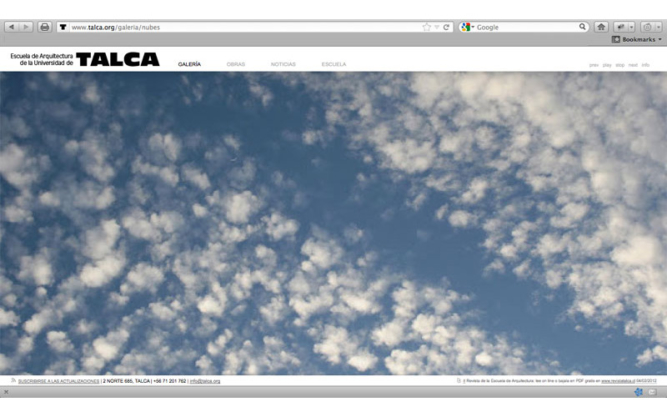Click the clouds gallery photo
Screen dimensions: 667x417
334,223
